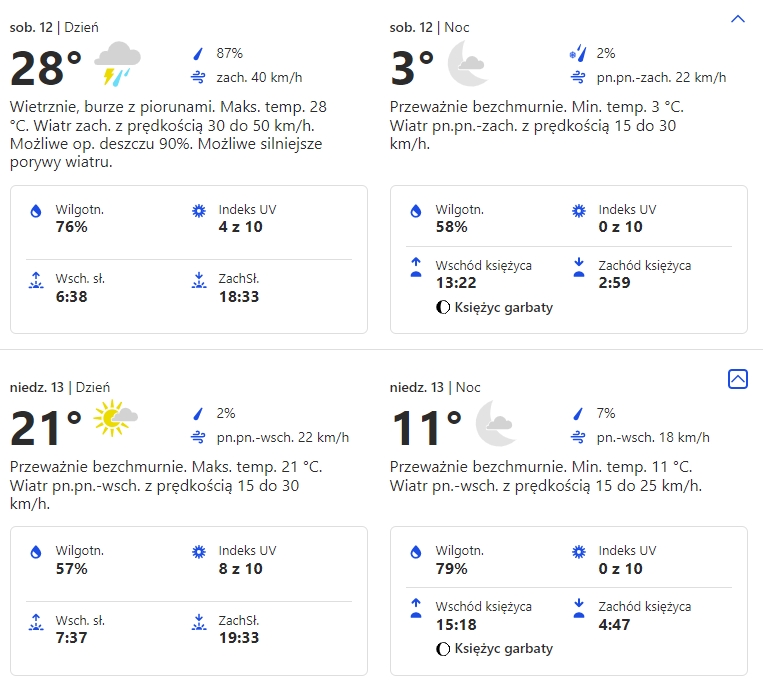Click sunset icon next to 18:33

198,281
